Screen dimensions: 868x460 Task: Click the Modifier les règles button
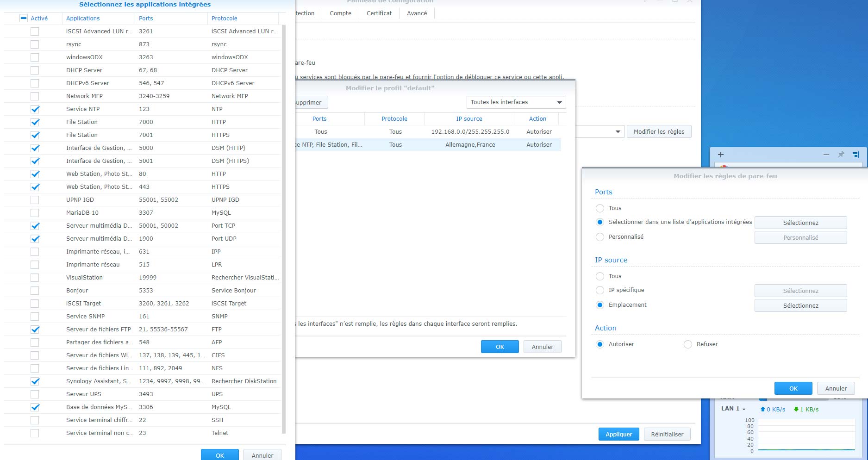tap(659, 132)
